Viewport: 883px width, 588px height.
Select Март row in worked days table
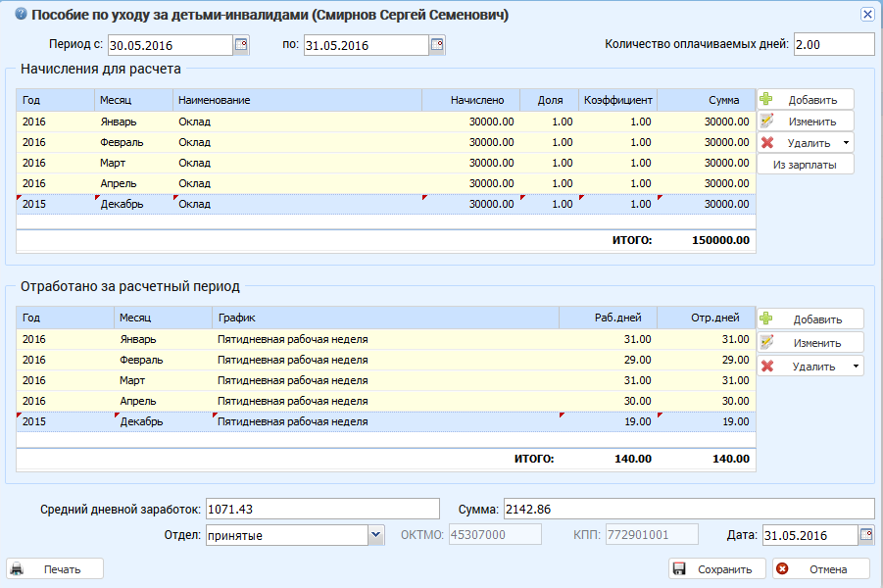(386, 380)
